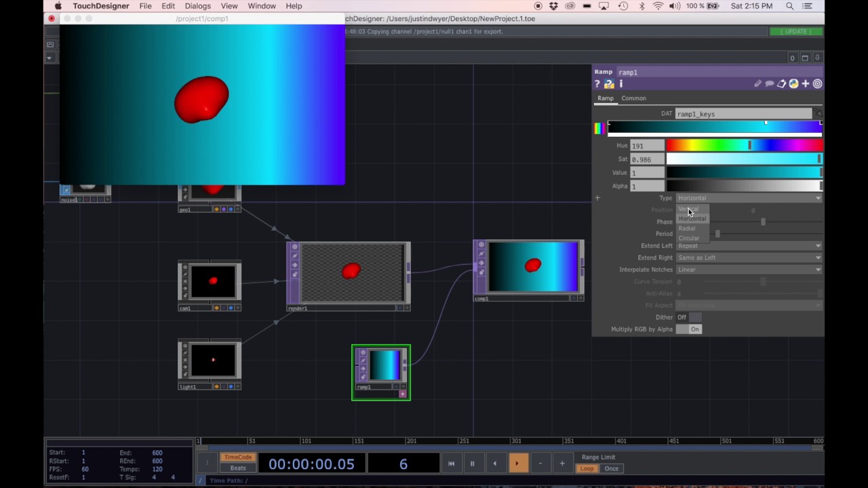Open Interpolate Notches dropdown
Screen dimensions: 868x488
pos(749,270)
